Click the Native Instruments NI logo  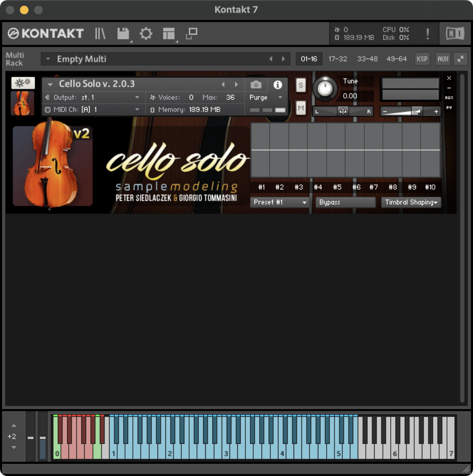pyautogui.click(x=455, y=33)
